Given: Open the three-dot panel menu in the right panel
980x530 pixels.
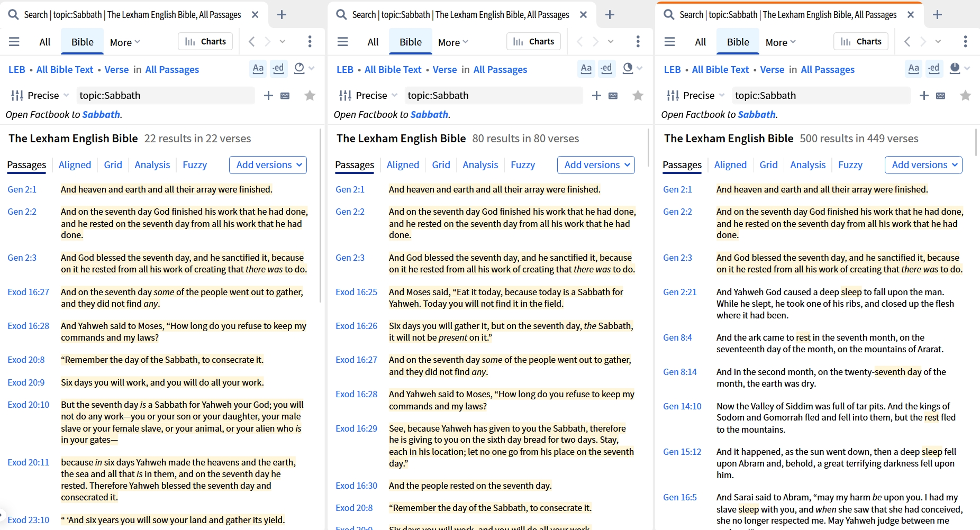Looking at the screenshot, I should tap(966, 41).
